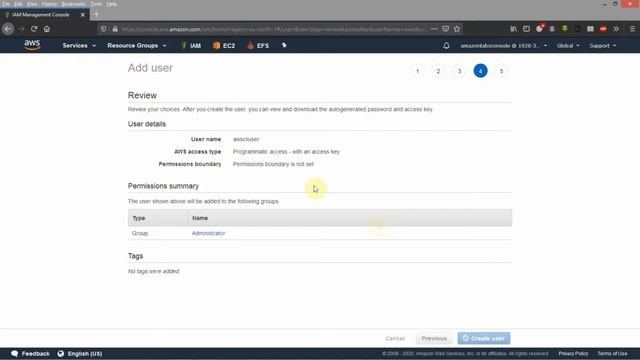Go to wizard step 3
640x360 pixels.
(x=460, y=71)
